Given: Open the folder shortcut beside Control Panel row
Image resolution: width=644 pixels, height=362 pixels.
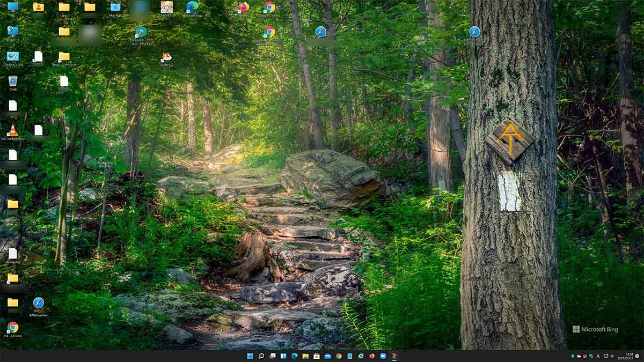Looking at the screenshot, I should point(64,56).
